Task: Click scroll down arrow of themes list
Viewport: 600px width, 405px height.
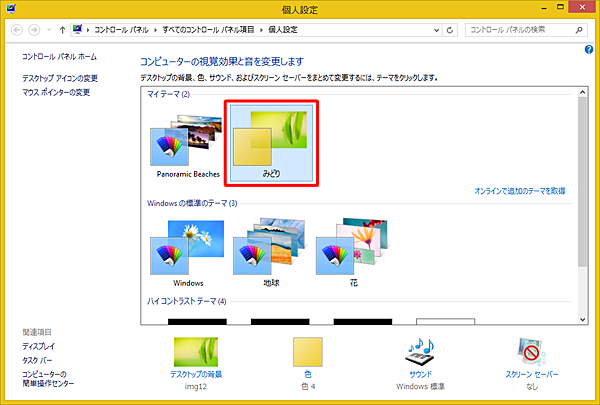Action: point(582,319)
